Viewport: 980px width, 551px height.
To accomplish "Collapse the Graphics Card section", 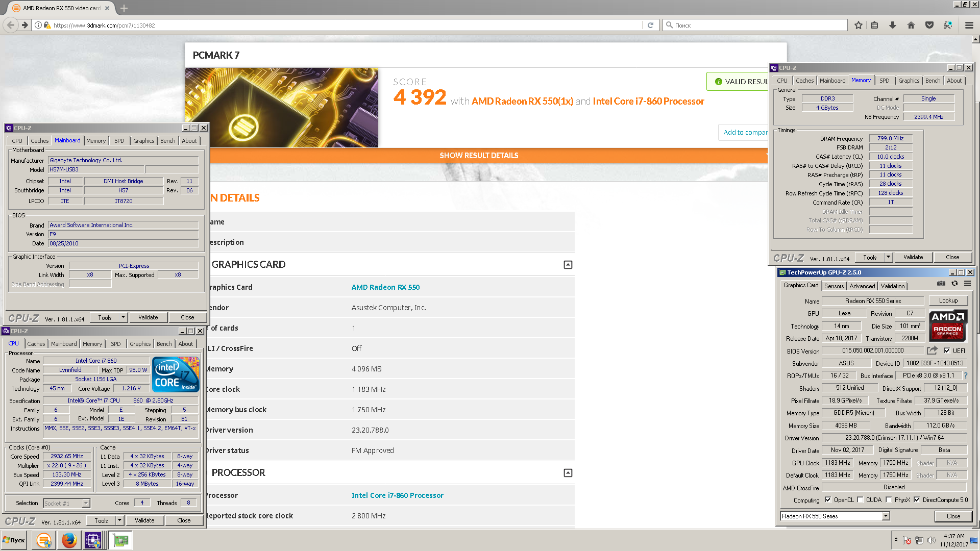I will tap(568, 265).
